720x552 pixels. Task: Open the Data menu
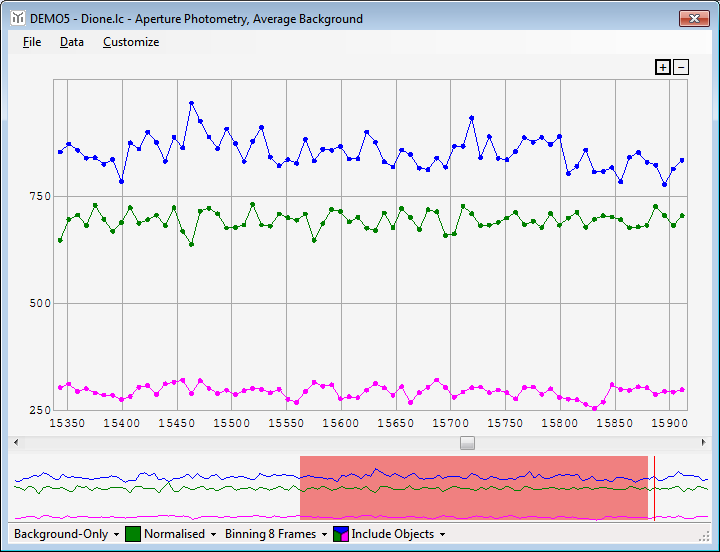tap(72, 42)
